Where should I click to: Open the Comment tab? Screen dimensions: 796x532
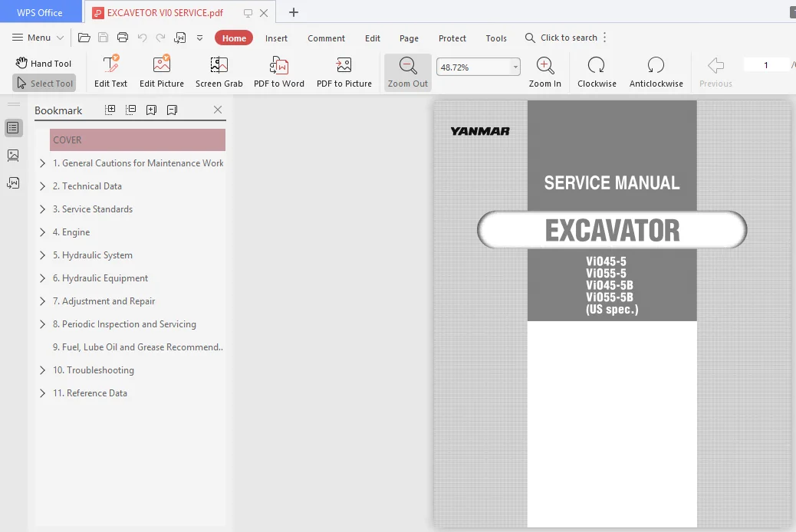pos(326,38)
